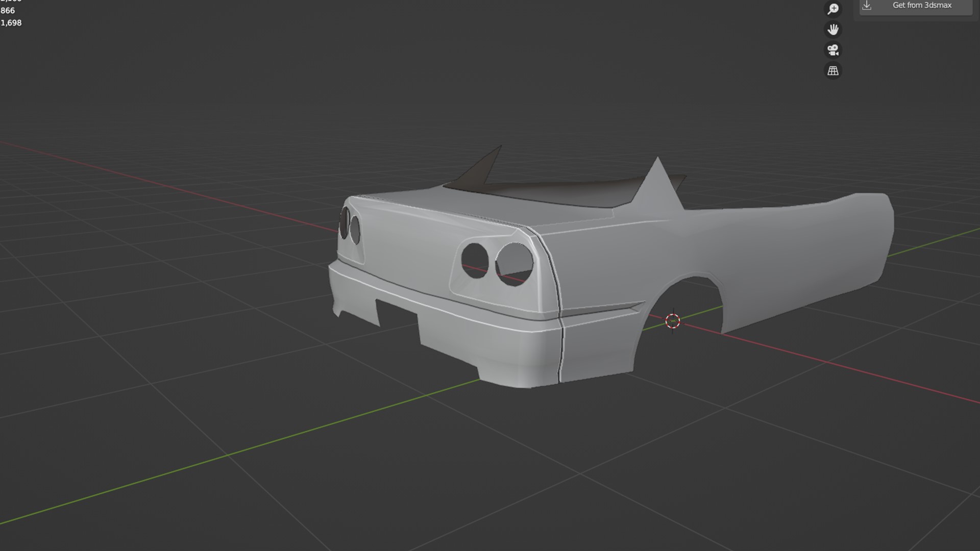Click the Get from 3dsmax button
This screenshot has width=980, height=551.
[921, 6]
